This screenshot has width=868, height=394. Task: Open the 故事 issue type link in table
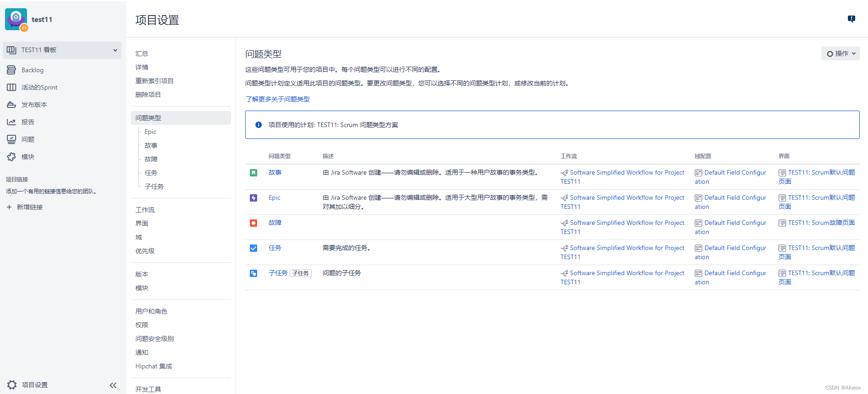pos(275,173)
